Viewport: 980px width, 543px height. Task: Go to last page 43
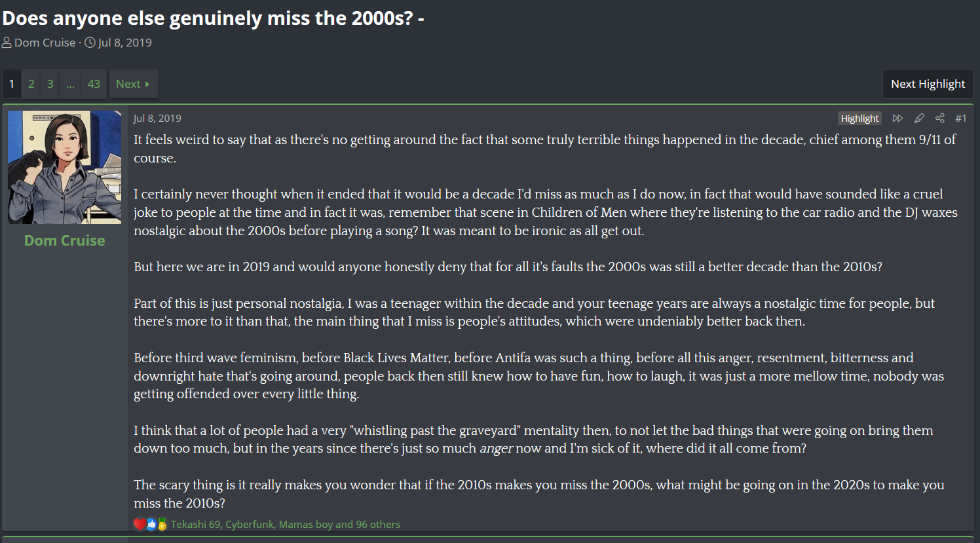point(94,84)
